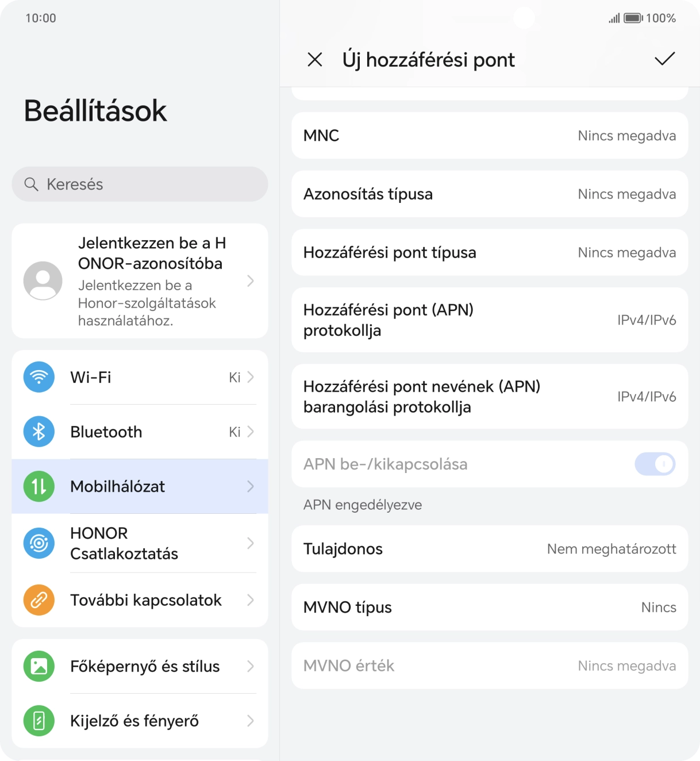700x761 pixels.
Task: Open Azonosítás típusa options
Action: tap(490, 194)
